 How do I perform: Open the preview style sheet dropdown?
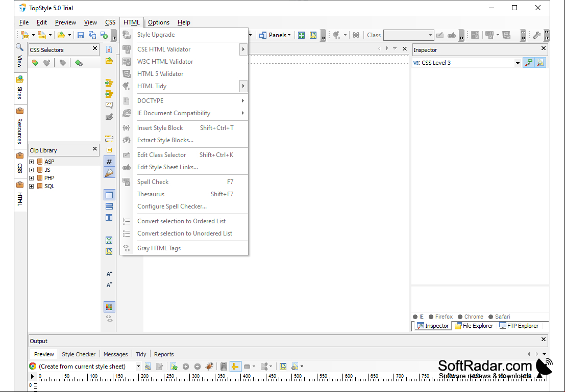[138, 367]
